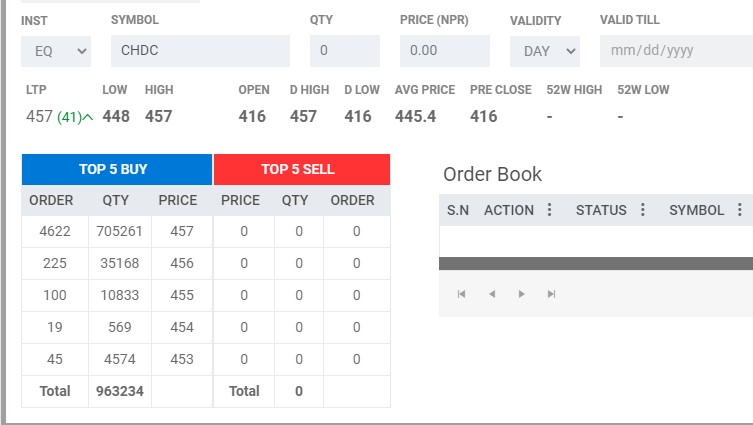The height and width of the screenshot is (425, 753).
Task: Open the VALIDITY DAY dropdown
Action: click(544, 51)
